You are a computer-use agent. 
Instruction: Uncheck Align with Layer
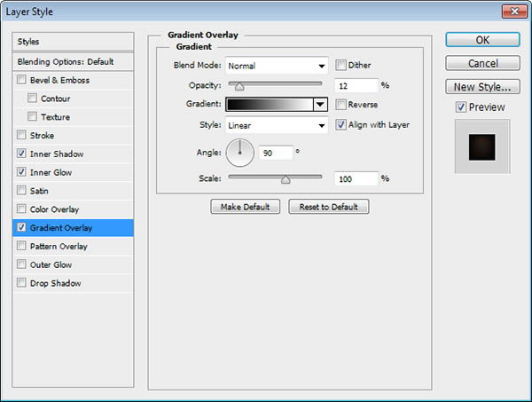(340, 124)
